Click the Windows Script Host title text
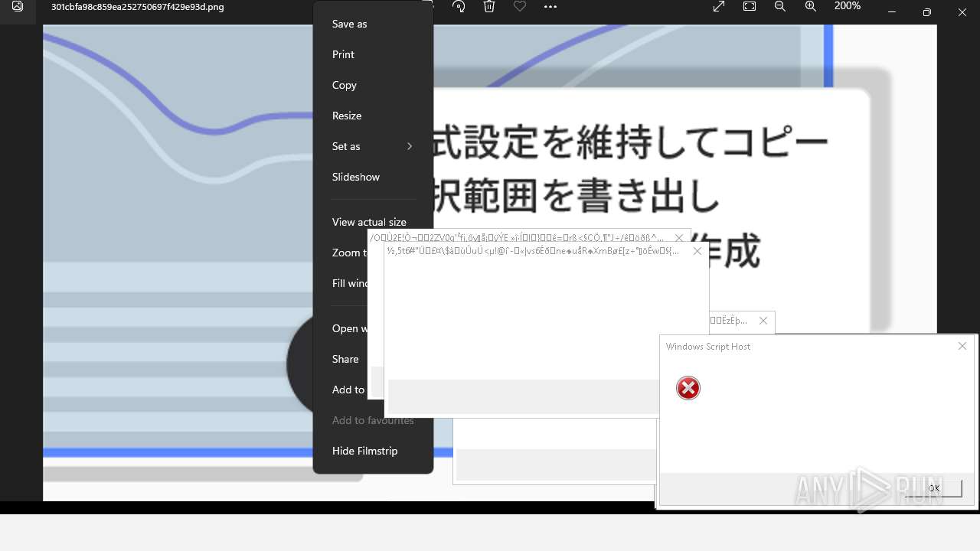Viewport: 980px width, 551px height. [708, 347]
